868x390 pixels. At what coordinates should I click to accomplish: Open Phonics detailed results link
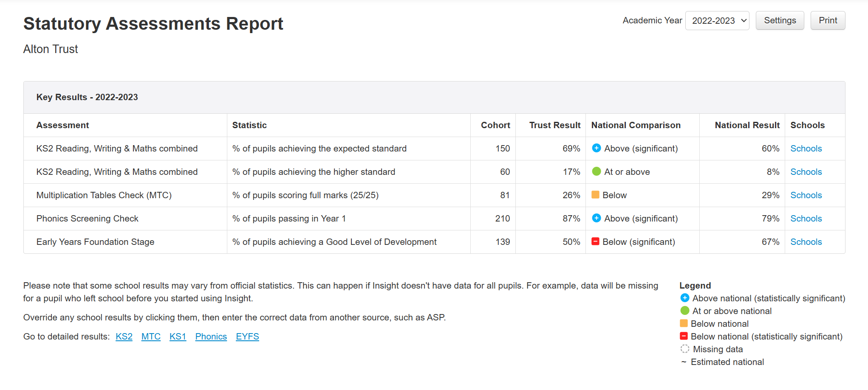[x=211, y=337]
